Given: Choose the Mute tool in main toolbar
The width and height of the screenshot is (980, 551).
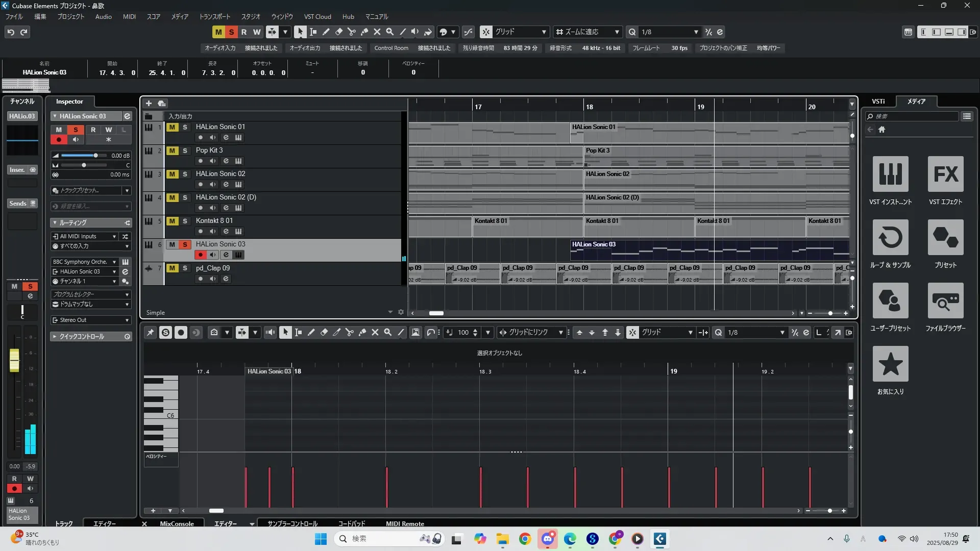Looking at the screenshot, I should point(377,32).
